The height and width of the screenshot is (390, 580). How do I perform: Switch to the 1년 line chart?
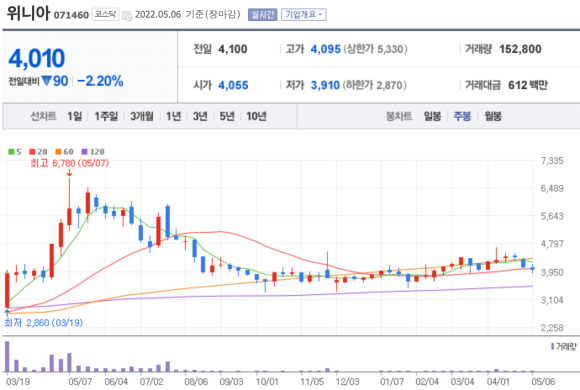click(x=173, y=117)
